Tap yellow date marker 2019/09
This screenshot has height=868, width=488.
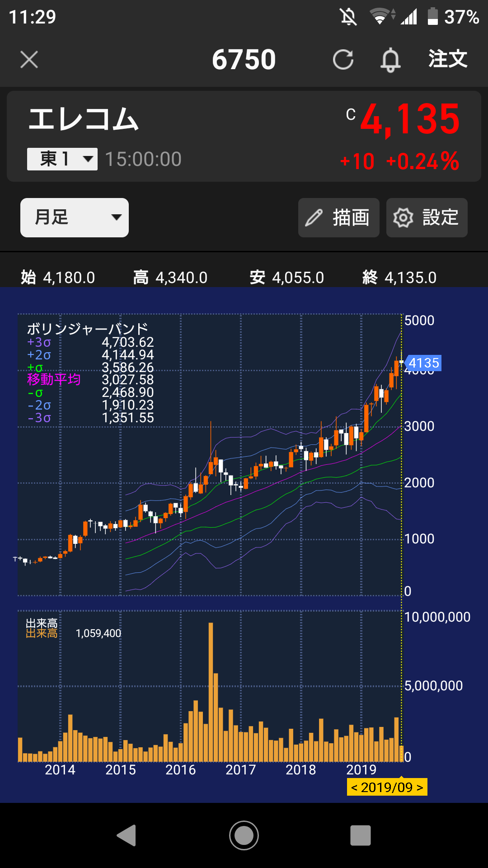coord(387,787)
